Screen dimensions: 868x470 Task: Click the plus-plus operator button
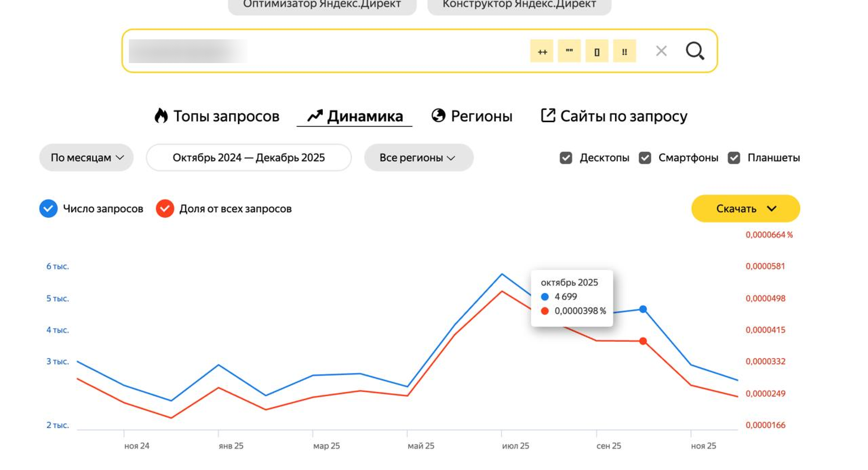[542, 51]
